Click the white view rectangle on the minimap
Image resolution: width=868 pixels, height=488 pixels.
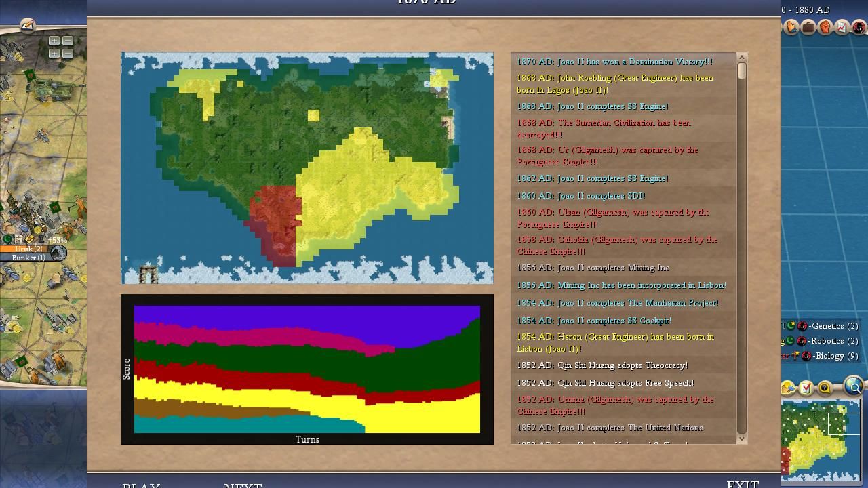point(844,424)
